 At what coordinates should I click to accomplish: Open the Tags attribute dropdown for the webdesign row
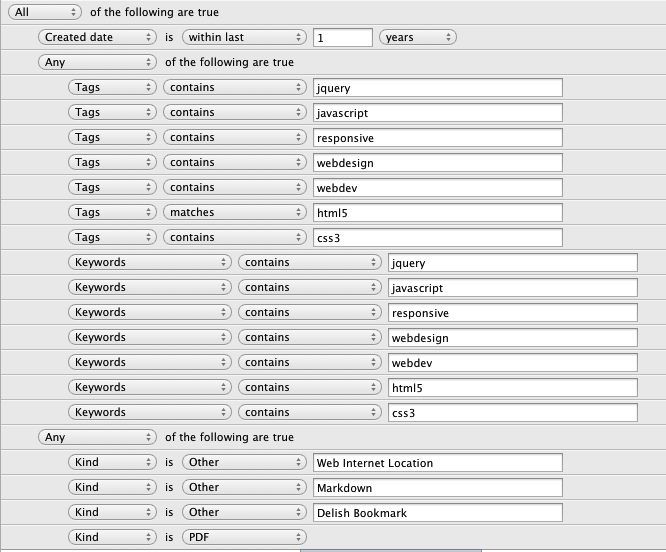(113, 162)
